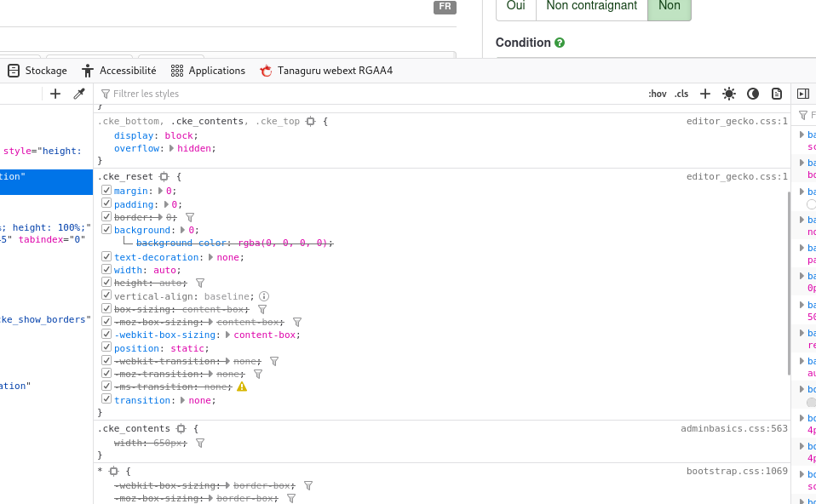Open adminbasics.css:563 source link

[x=733, y=429]
